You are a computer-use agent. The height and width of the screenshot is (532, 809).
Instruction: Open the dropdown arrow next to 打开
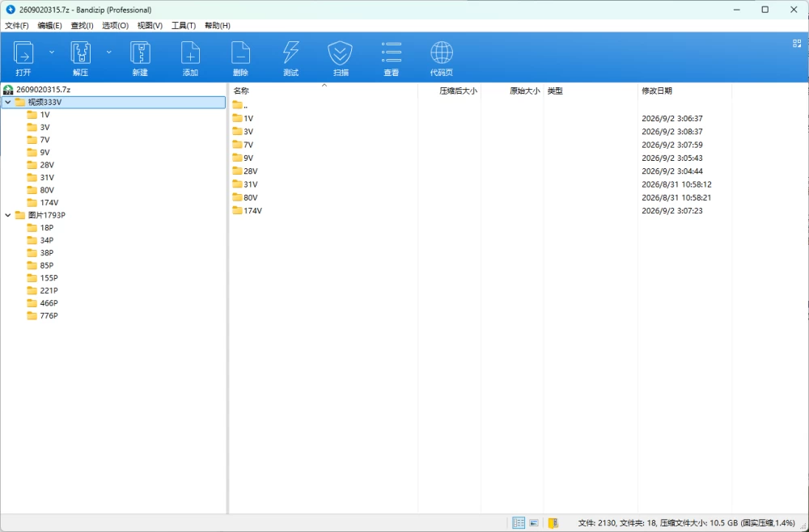point(52,52)
